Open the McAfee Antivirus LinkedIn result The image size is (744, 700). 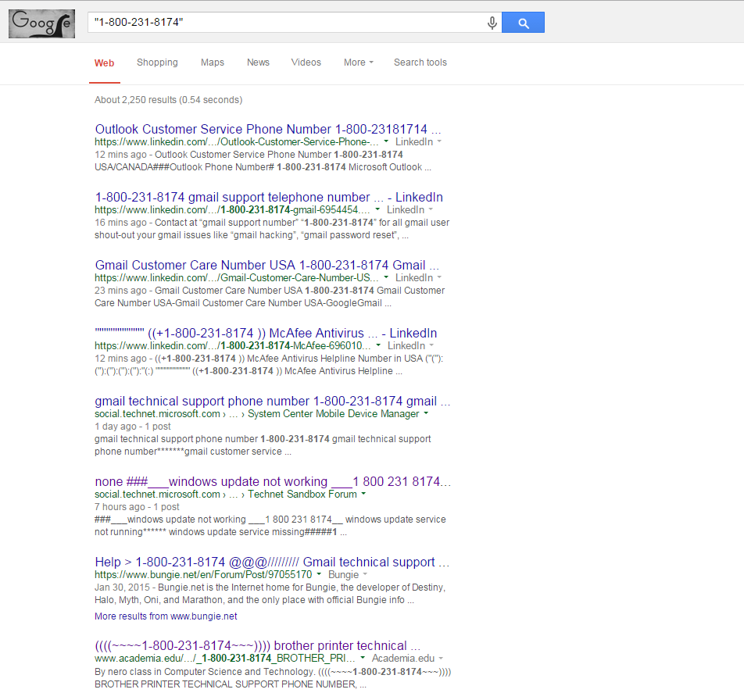[x=266, y=333]
